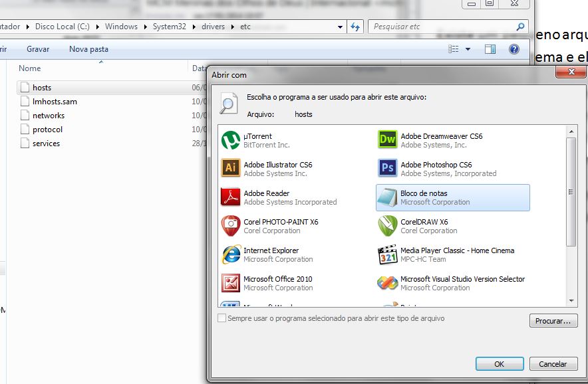This screenshot has height=384, width=588.
Task: Select Microsoft Visual Studio Version Selector icon
Action: tap(387, 283)
